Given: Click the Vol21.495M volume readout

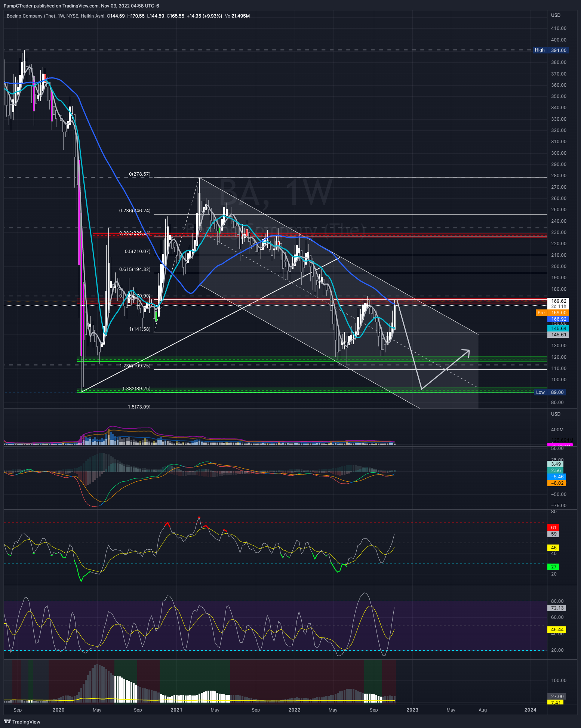Looking at the screenshot, I should (x=237, y=16).
